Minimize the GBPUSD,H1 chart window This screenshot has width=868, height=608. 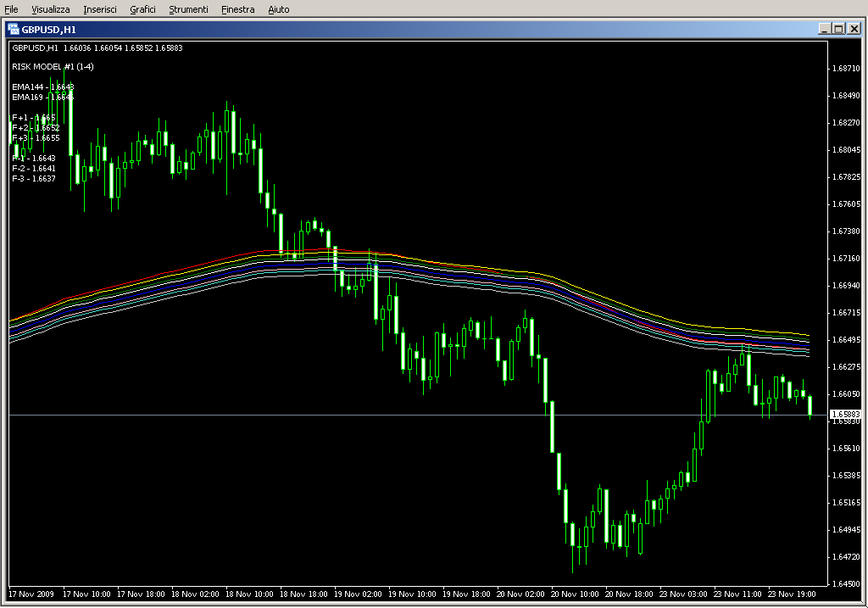[x=824, y=29]
